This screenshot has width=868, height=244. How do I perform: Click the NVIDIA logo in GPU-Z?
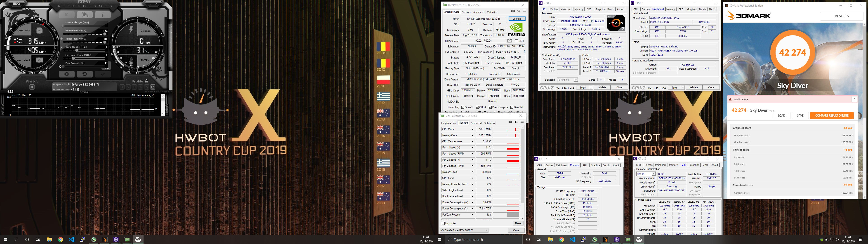pos(517,30)
